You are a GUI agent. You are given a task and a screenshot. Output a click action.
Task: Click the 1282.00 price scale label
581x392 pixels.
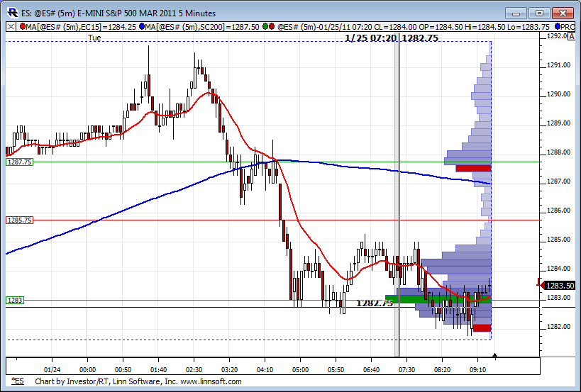click(x=558, y=327)
